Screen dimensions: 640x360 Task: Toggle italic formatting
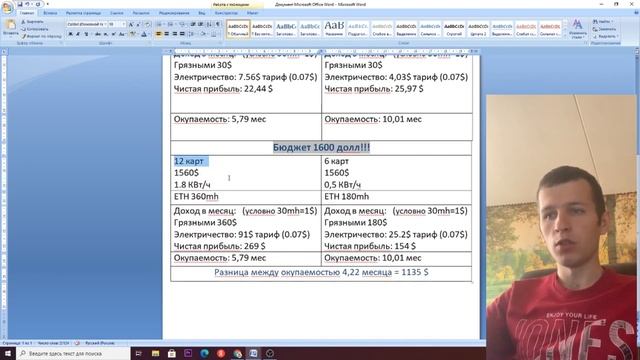[78, 34]
